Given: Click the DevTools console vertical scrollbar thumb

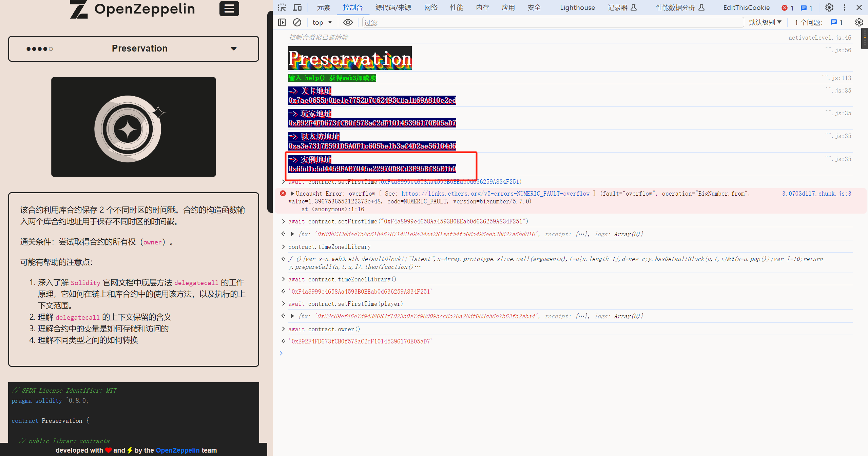Looking at the screenshot, I should tap(865, 39).
